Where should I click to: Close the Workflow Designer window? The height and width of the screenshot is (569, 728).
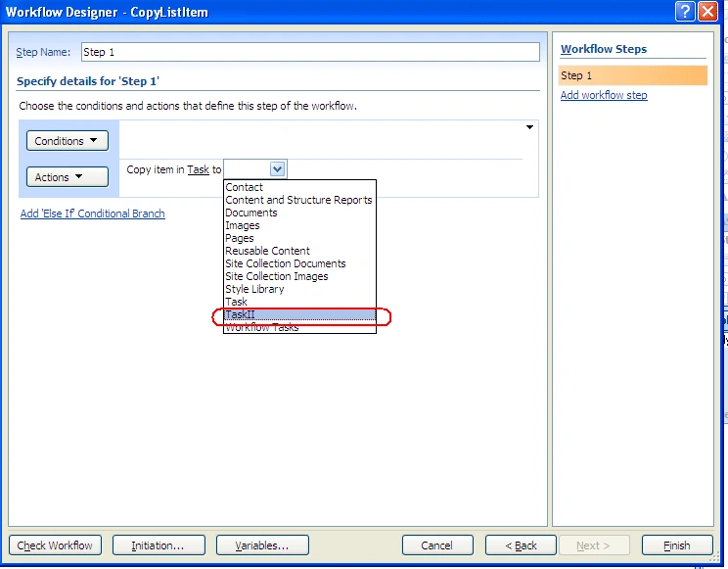(x=707, y=11)
